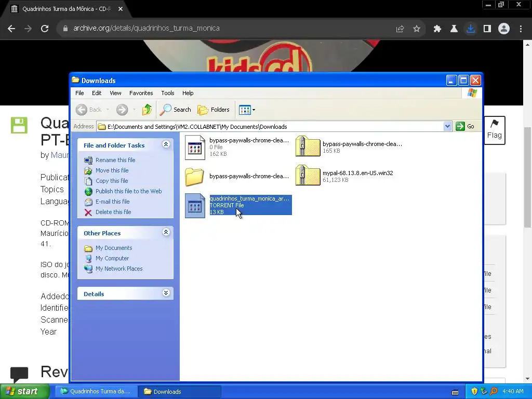Open the Favorites menu
532x399 pixels.
click(141, 93)
